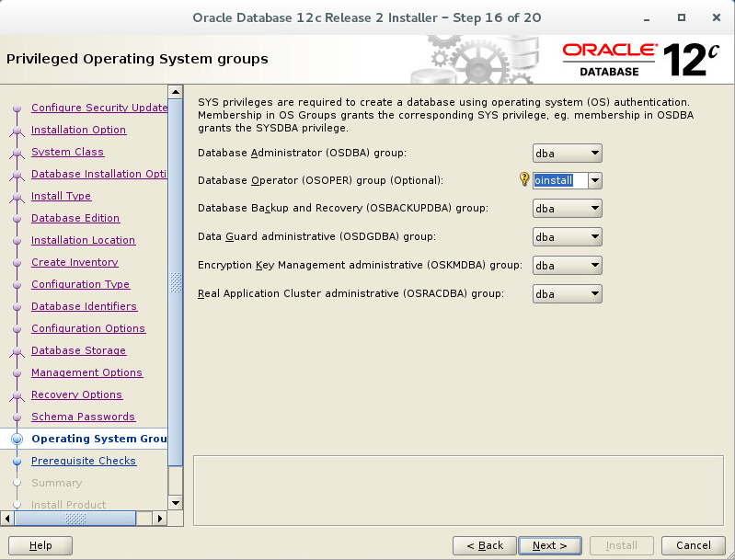Click the vertical scrollbar thumb of steps panel
This screenshot has width=735, height=560.
click(x=176, y=282)
